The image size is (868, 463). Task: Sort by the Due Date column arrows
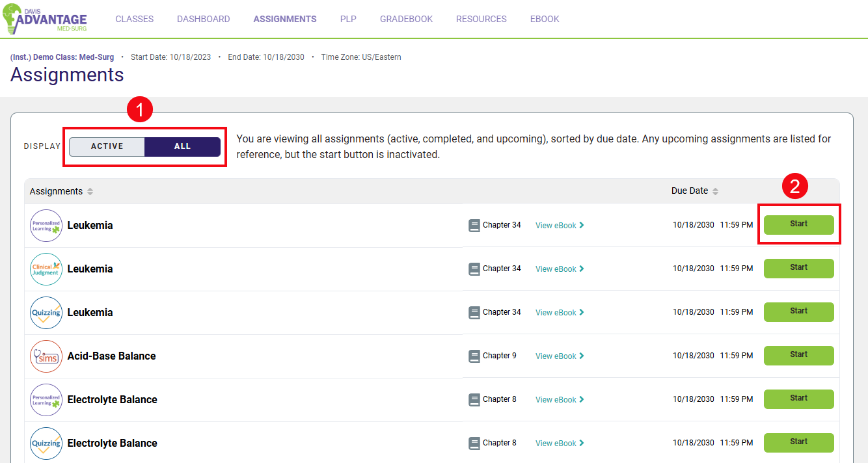point(715,191)
